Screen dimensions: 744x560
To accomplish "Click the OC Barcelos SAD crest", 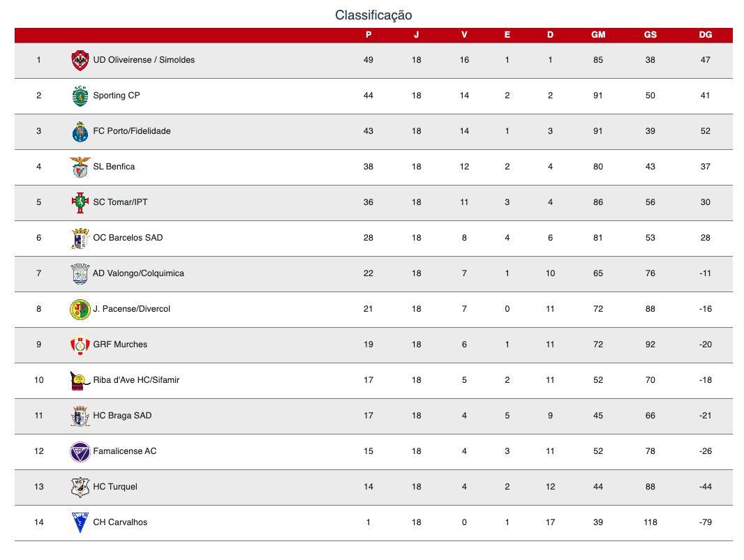I will pyautogui.click(x=80, y=238).
